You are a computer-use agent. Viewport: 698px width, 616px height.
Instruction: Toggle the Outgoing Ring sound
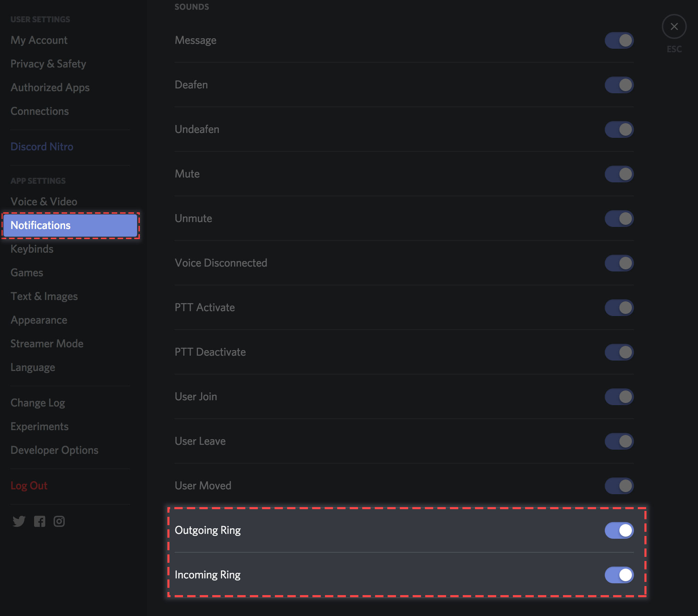pos(619,530)
